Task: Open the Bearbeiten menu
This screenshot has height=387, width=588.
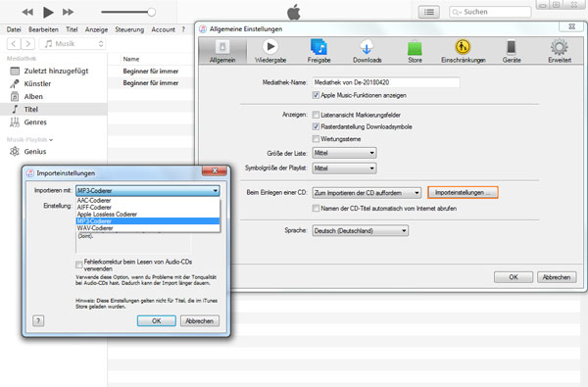Action: (43, 29)
